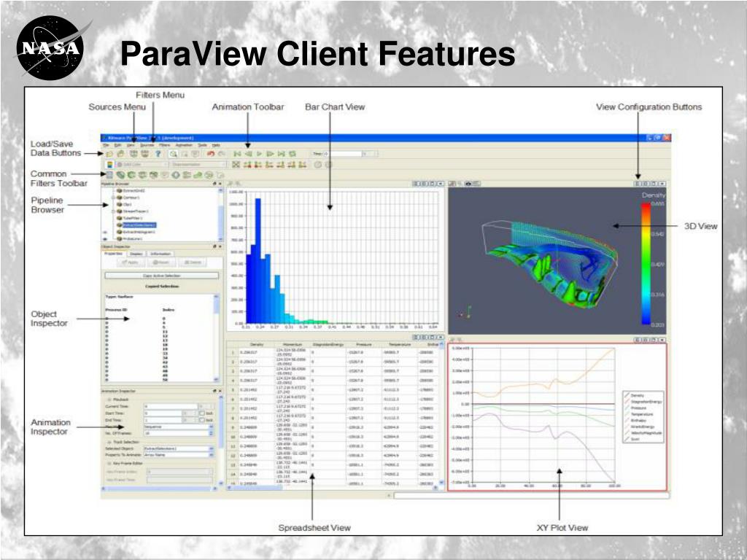Click the Reset Camera icon

coord(236,164)
